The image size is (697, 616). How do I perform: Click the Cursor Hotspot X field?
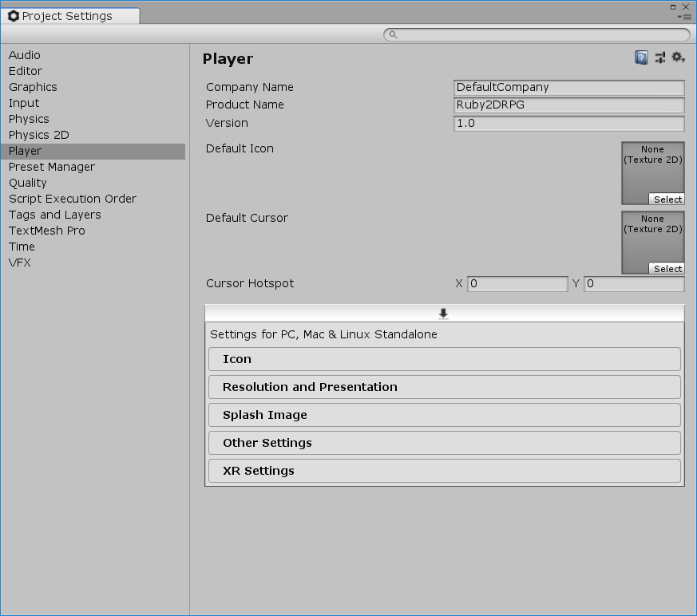[x=517, y=284]
